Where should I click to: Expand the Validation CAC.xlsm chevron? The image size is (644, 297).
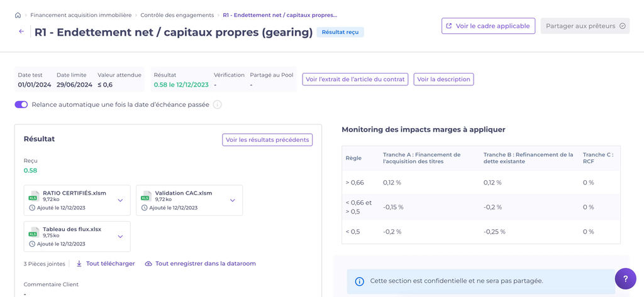[x=232, y=201]
